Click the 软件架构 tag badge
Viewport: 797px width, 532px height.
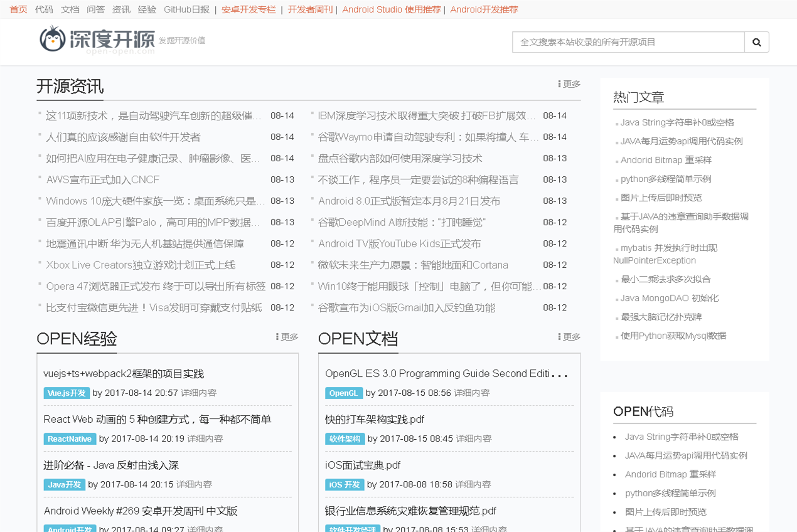pos(345,439)
